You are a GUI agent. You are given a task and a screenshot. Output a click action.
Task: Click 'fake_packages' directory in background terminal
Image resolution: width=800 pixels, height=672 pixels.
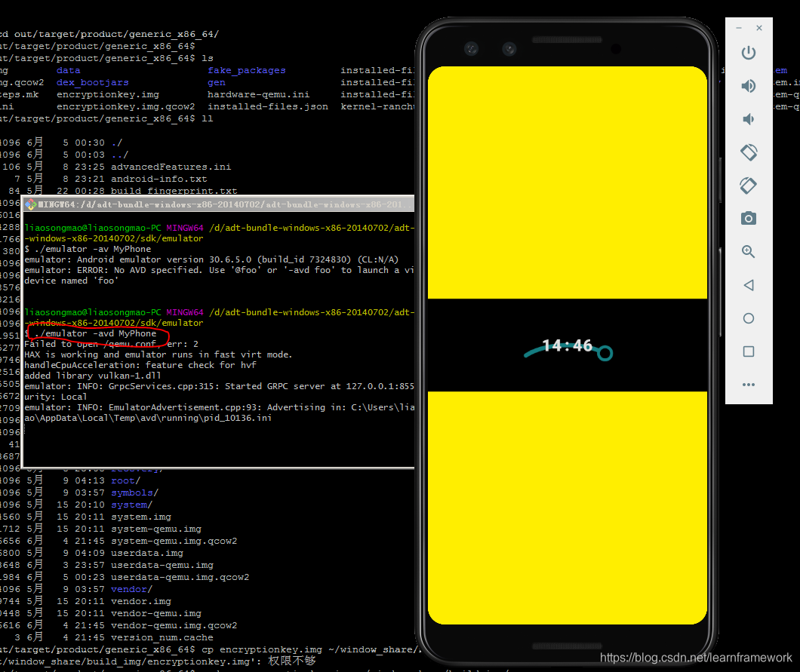[x=247, y=70]
